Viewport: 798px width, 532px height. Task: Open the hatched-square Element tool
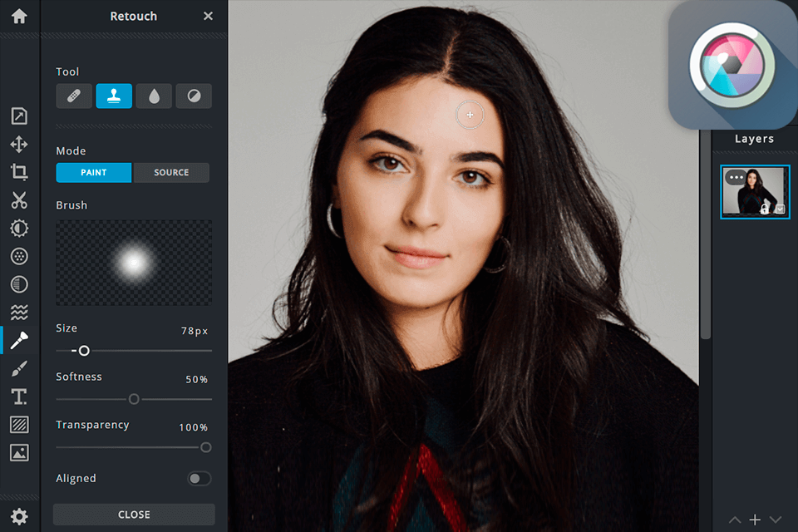19,425
